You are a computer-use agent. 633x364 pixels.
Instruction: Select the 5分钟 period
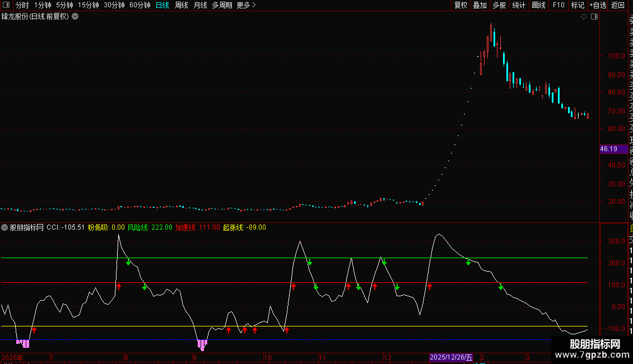(64, 5)
